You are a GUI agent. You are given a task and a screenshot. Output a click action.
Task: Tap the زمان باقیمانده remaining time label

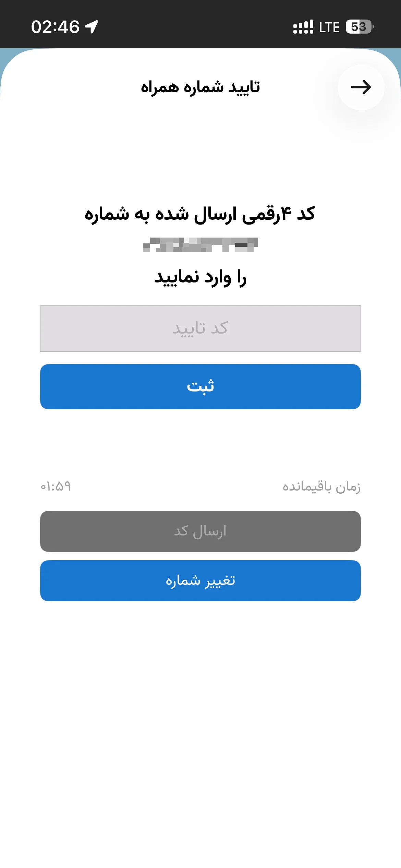pyautogui.click(x=321, y=487)
